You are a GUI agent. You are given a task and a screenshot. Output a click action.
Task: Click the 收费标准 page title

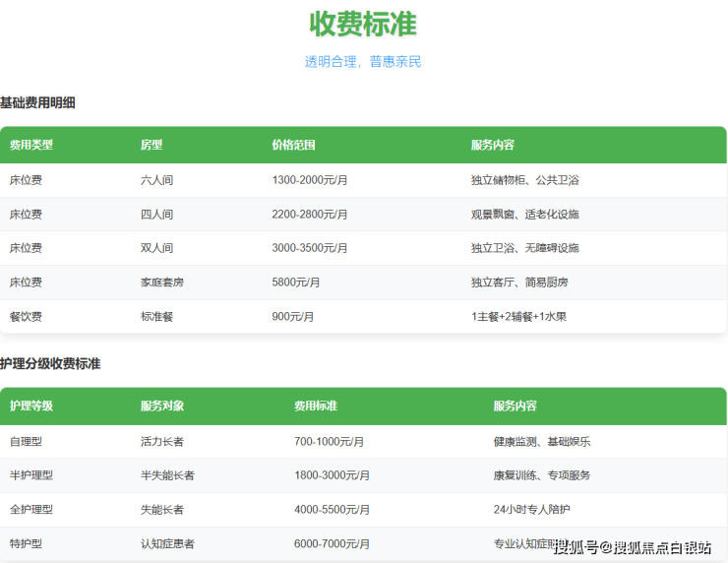363,24
